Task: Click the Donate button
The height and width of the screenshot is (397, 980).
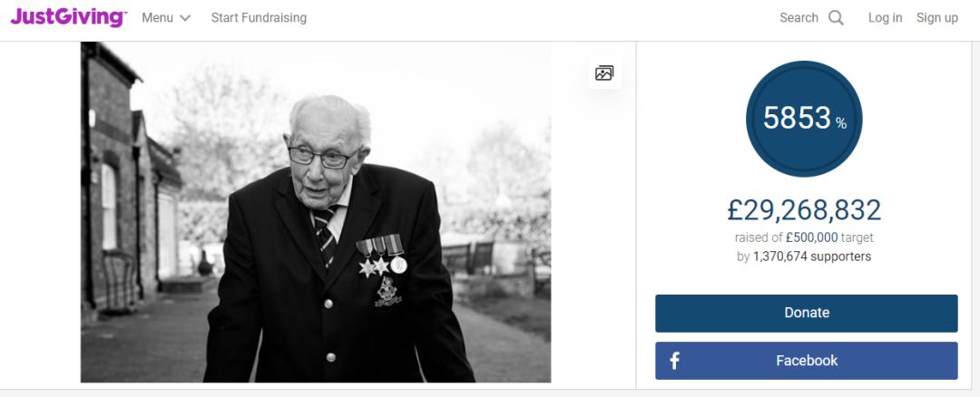Action: 807,314
